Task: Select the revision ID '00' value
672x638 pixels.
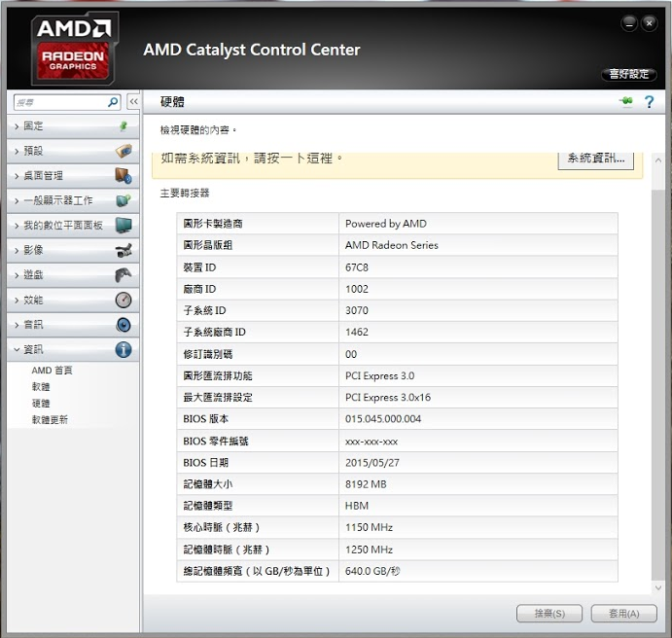Action: click(350, 354)
